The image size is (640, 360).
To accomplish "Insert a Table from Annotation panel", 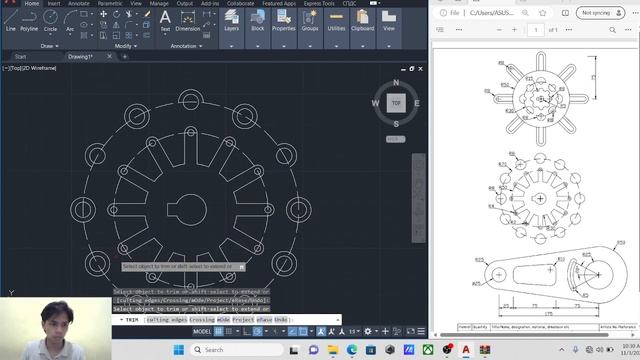I will tap(207, 36).
